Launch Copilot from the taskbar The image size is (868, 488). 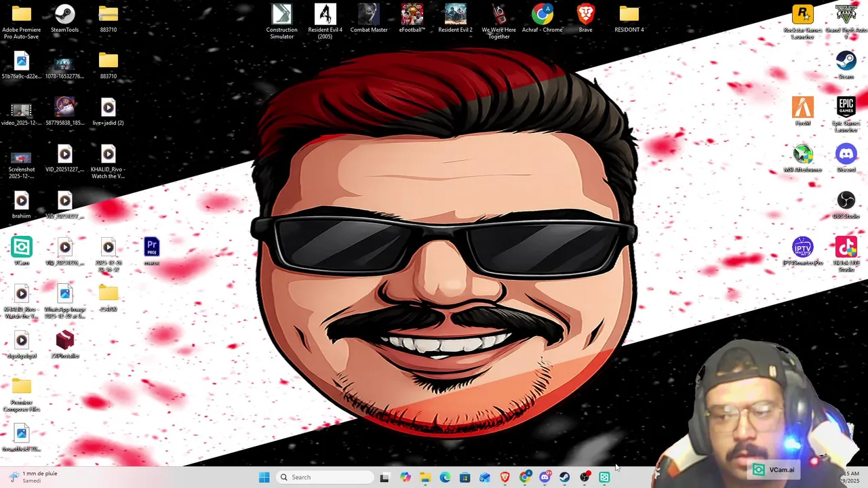[405, 477]
